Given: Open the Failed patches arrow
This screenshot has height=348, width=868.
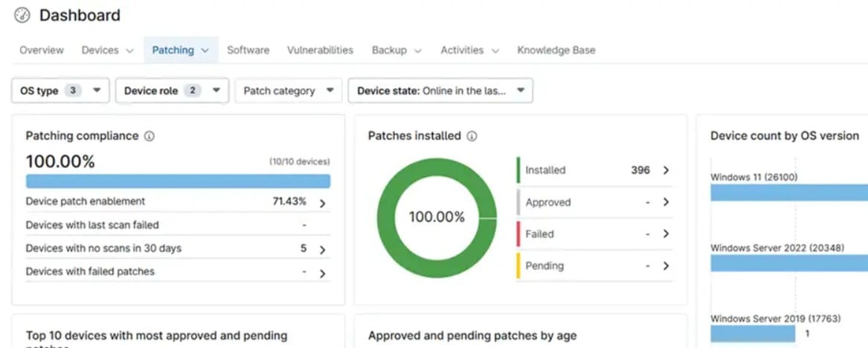Looking at the screenshot, I should [666, 233].
